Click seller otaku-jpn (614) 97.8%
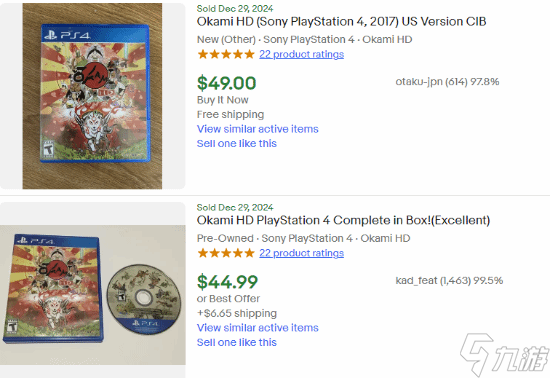This screenshot has width=550, height=378. click(x=447, y=82)
